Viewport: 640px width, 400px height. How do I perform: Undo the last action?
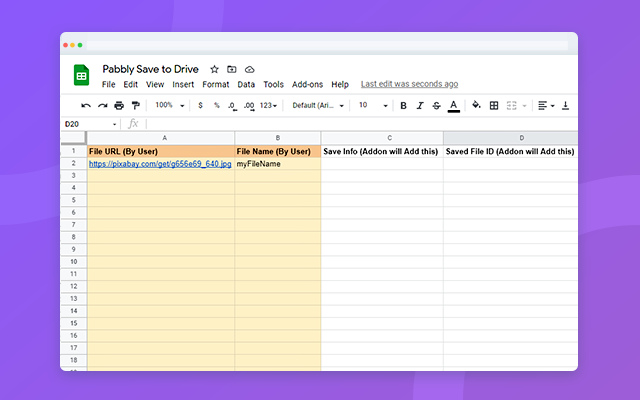(x=86, y=106)
